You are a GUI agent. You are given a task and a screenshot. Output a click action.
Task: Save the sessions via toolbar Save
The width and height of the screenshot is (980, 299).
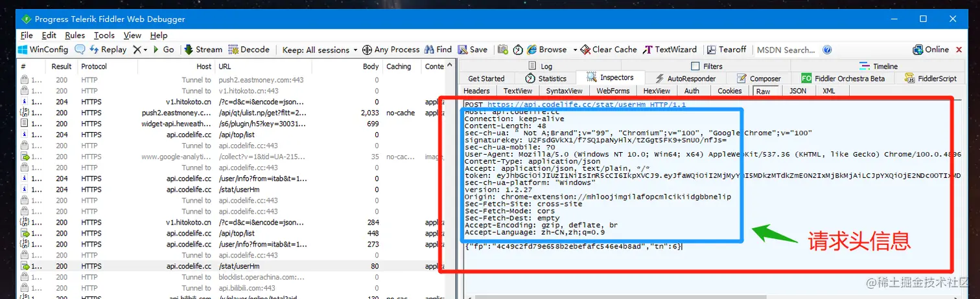coord(472,50)
